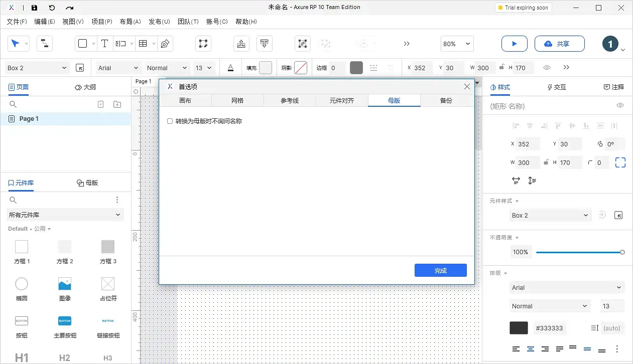Switch to the 母版 panel tab in sidebar
Image resolution: width=633 pixels, height=364 pixels.
point(87,183)
